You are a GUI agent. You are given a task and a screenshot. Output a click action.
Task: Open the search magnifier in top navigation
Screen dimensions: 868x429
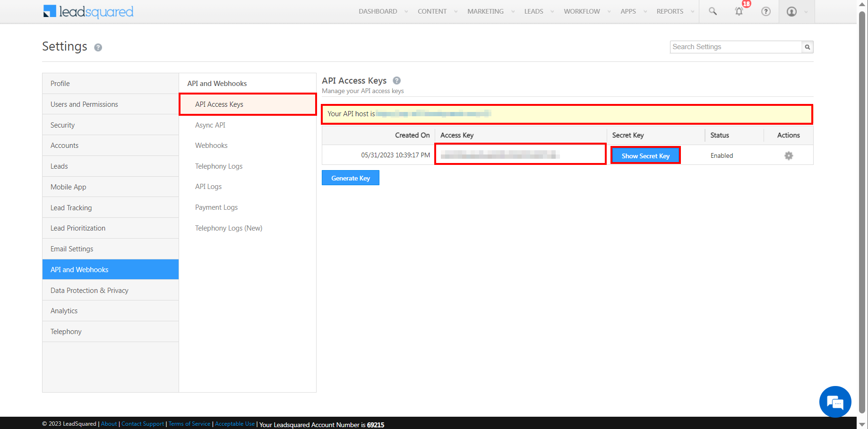click(x=713, y=11)
